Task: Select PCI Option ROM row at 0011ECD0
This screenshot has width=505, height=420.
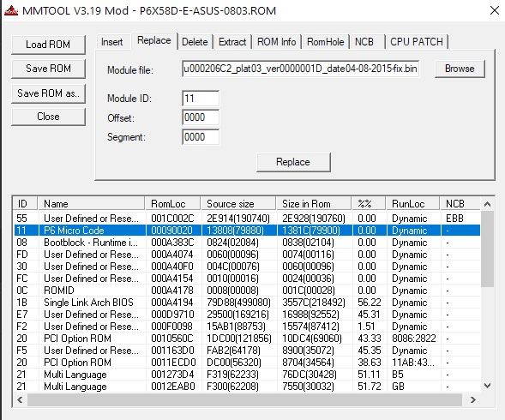Action: coord(247,363)
